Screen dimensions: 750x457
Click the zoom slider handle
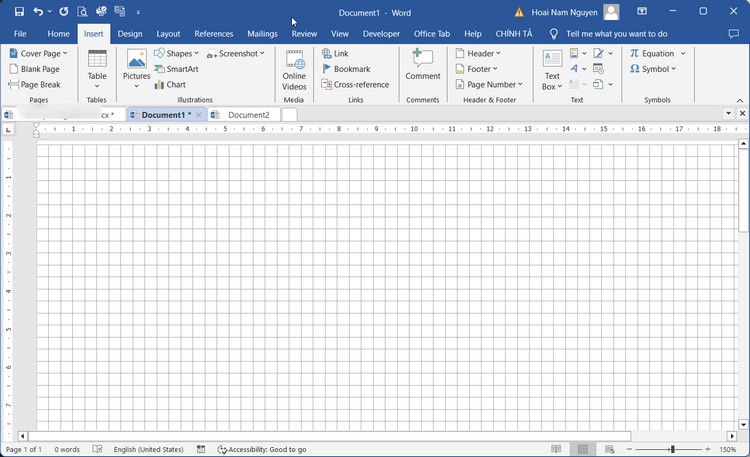coord(673,449)
